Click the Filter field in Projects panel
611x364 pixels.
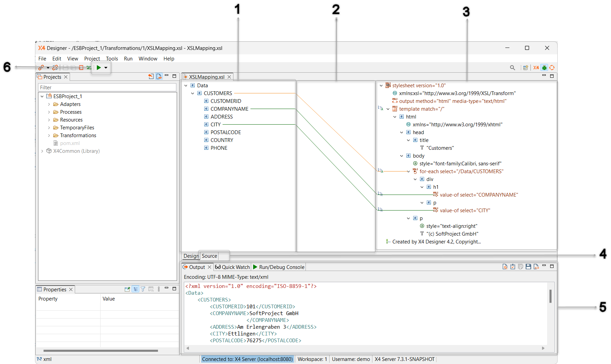(107, 88)
